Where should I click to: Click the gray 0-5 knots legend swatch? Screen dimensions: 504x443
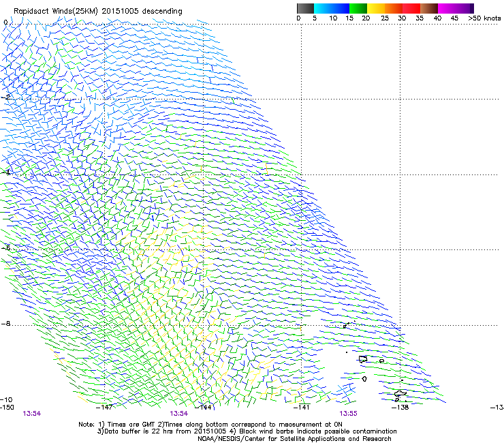(305, 8)
